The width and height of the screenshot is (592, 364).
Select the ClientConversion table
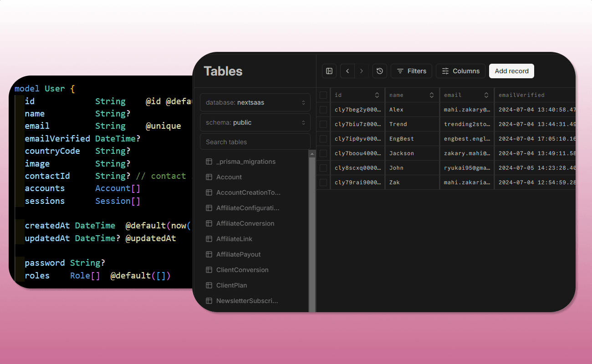click(x=242, y=270)
